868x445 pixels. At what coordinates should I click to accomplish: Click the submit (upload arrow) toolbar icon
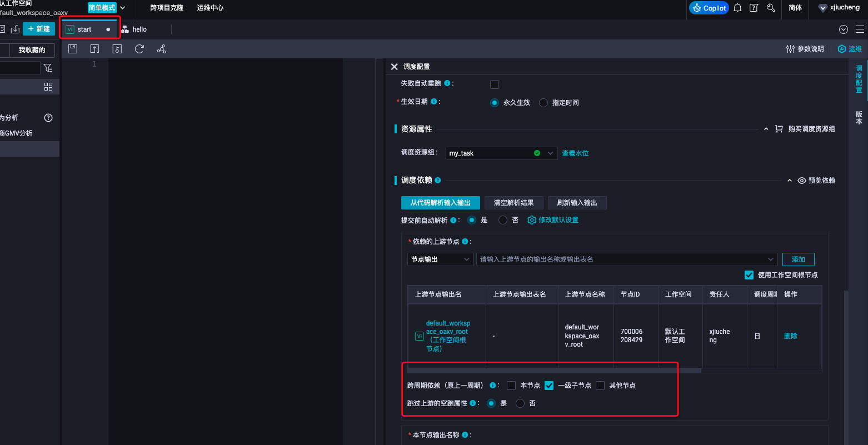coord(94,49)
